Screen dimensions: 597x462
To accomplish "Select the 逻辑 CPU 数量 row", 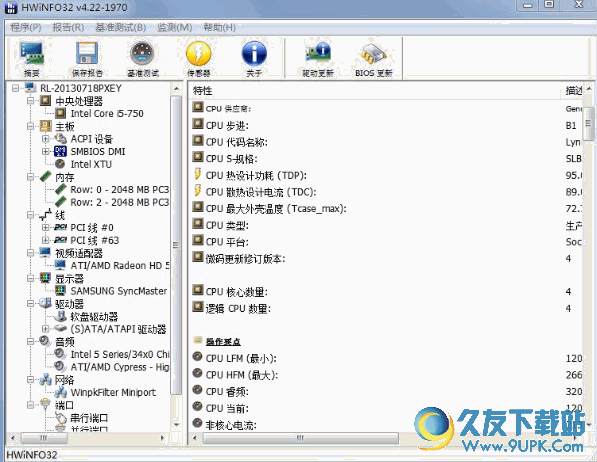I will tap(387, 309).
